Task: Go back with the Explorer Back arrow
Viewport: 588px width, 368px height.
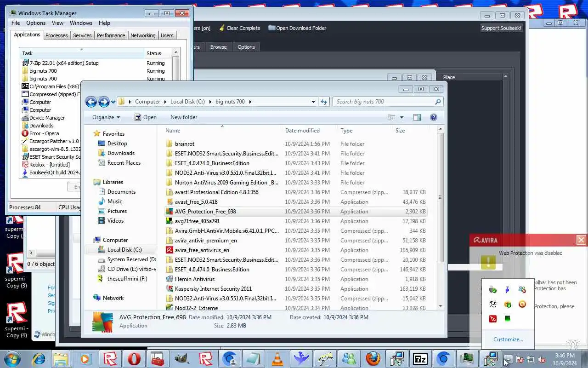Action: [91, 102]
